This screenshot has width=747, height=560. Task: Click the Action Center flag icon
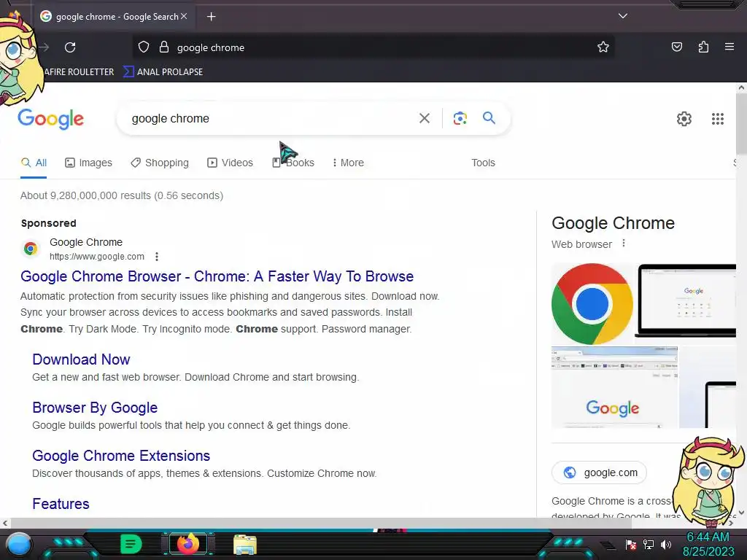click(630, 544)
